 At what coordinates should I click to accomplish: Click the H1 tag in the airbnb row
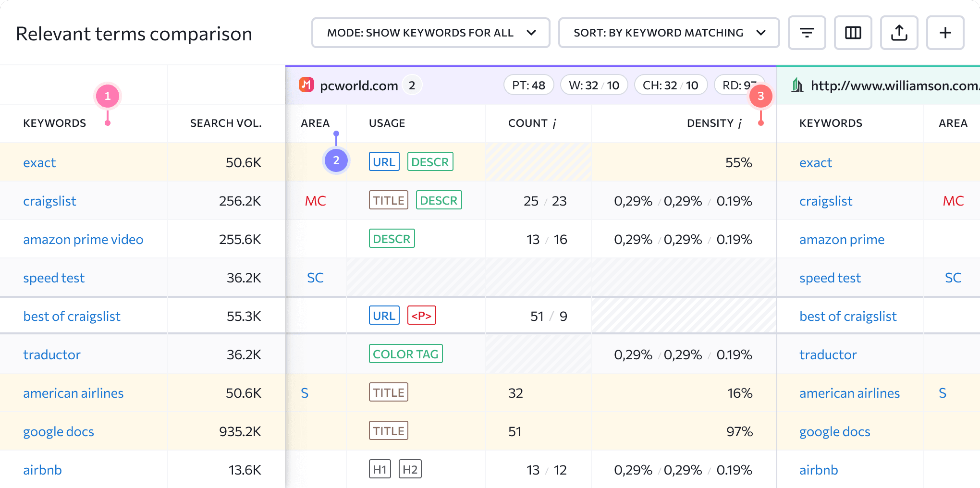[x=380, y=469]
